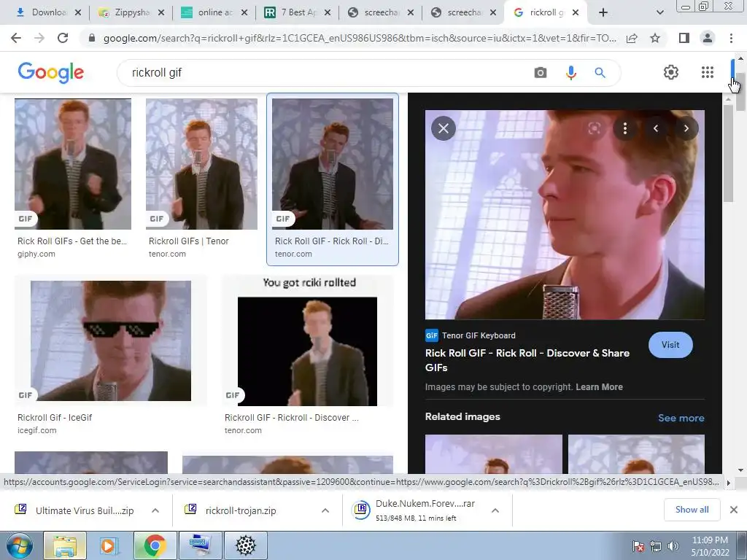This screenshot has height=560, width=747.
Task: Start voice search with the microphone
Action: (570, 72)
